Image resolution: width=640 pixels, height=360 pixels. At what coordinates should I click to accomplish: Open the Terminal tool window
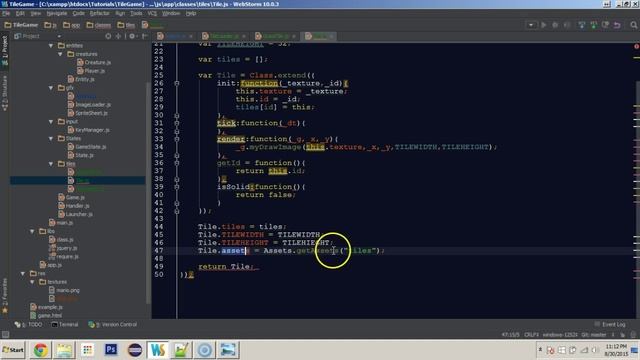[64, 324]
